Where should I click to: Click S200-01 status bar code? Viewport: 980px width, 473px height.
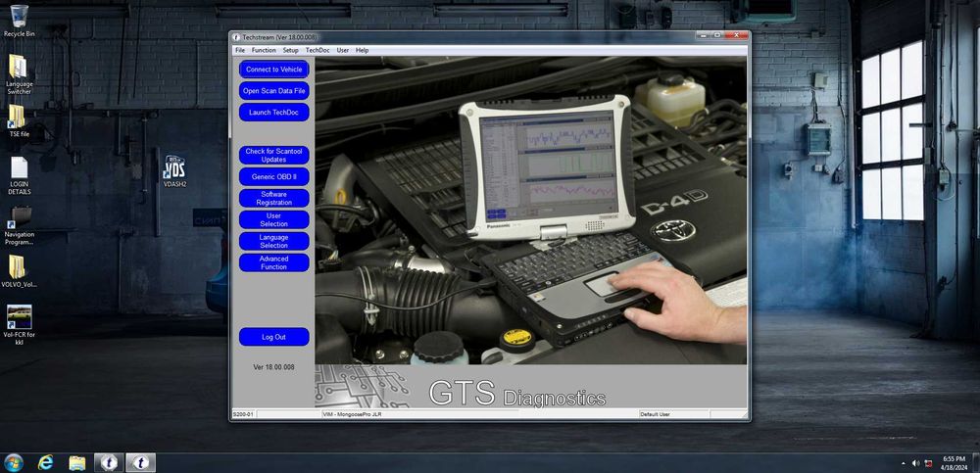(x=243, y=414)
